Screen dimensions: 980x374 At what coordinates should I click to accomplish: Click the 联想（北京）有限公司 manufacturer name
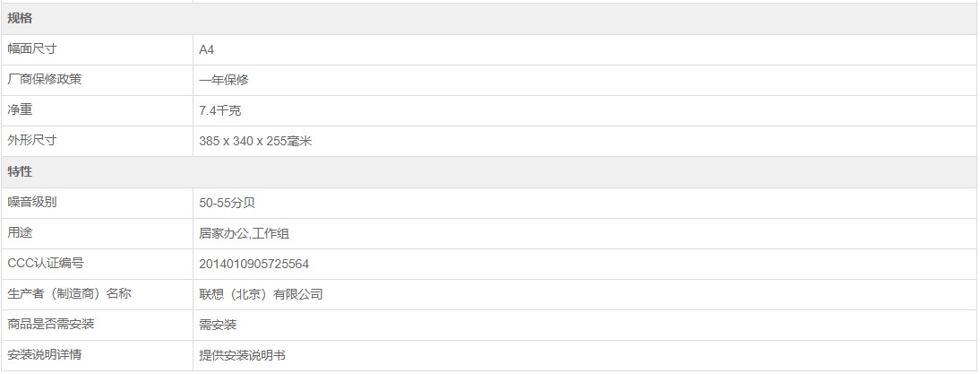[261, 294]
